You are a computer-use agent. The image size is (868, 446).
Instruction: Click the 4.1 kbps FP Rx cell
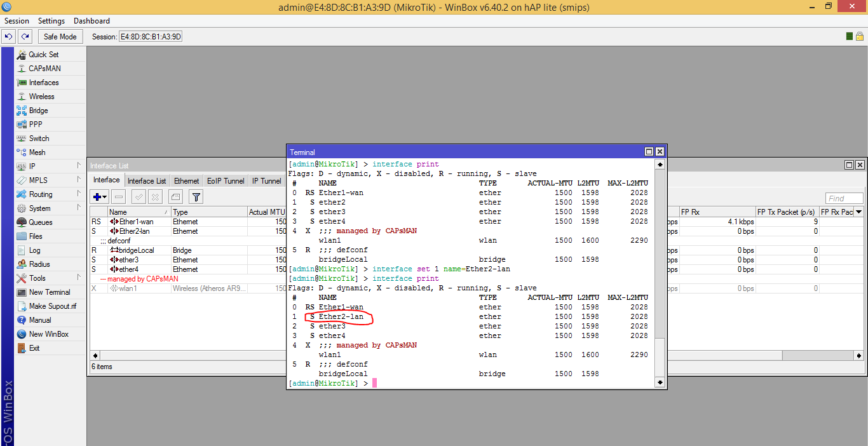click(x=717, y=222)
